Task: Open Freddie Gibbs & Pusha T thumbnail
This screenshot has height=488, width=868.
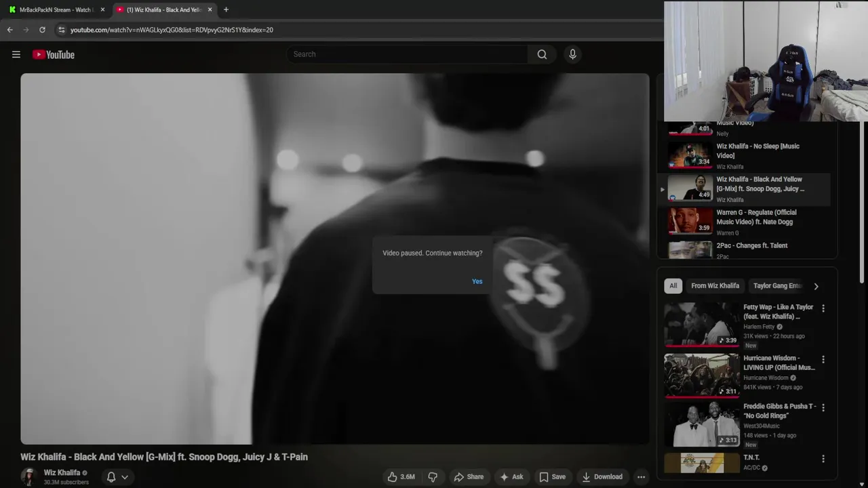Action: pyautogui.click(x=701, y=424)
